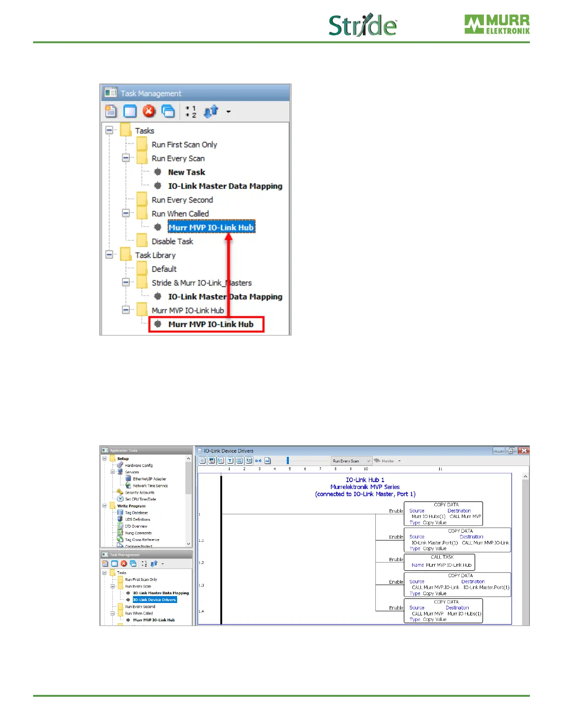The width and height of the screenshot is (563, 728).
Task: Click the ladder editor zoom slider handle
Action: coord(287,461)
